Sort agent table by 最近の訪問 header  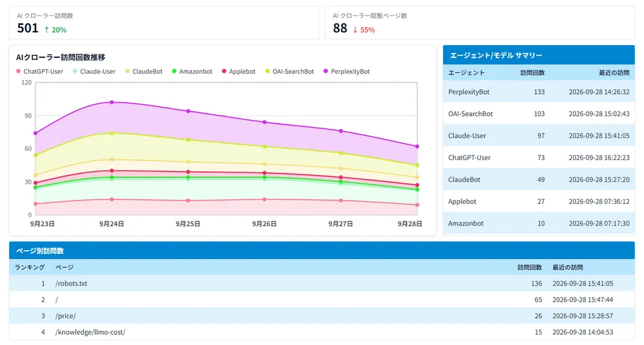pyautogui.click(x=614, y=73)
